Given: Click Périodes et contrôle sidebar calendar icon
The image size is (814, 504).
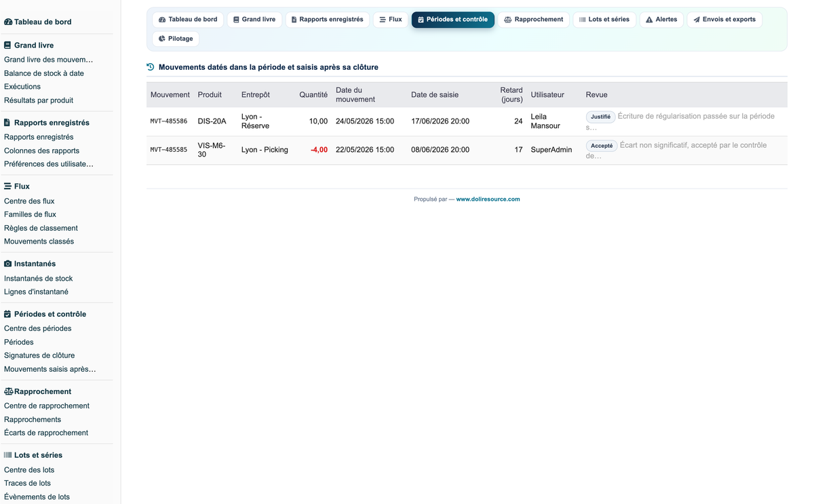Looking at the screenshot, I should coord(7,314).
